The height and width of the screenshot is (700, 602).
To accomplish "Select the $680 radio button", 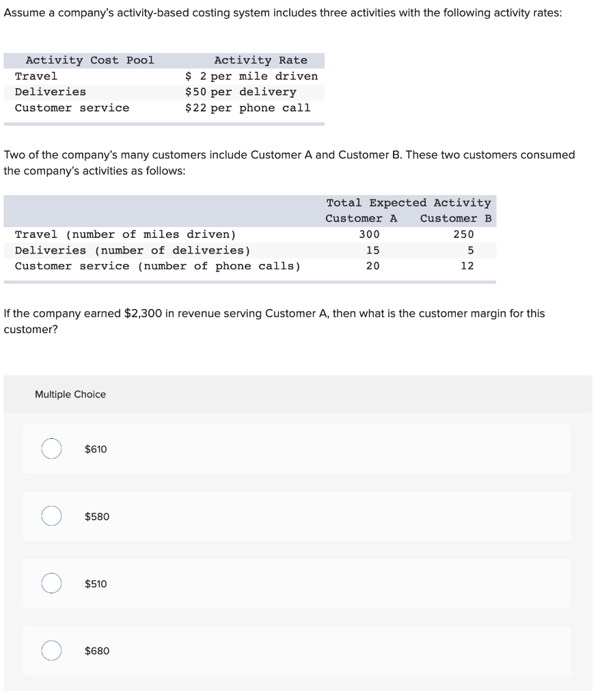I will coord(51,651).
